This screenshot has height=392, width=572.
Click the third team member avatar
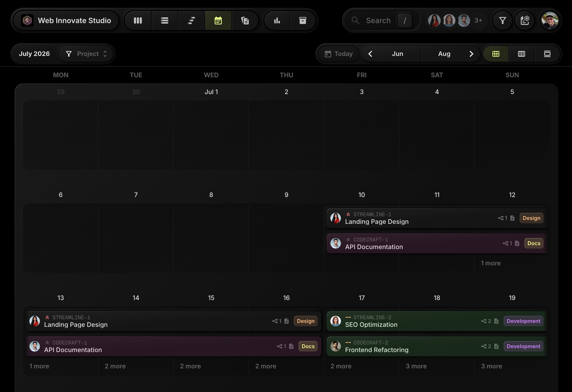[464, 21]
